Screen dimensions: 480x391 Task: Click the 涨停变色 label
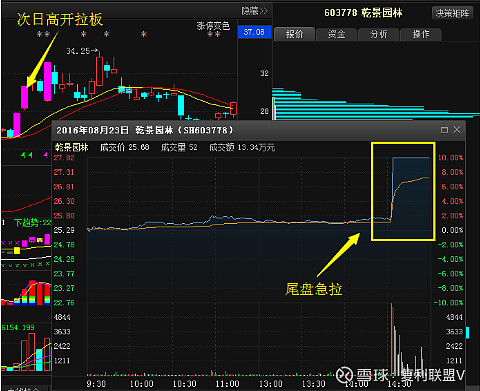tap(213, 26)
